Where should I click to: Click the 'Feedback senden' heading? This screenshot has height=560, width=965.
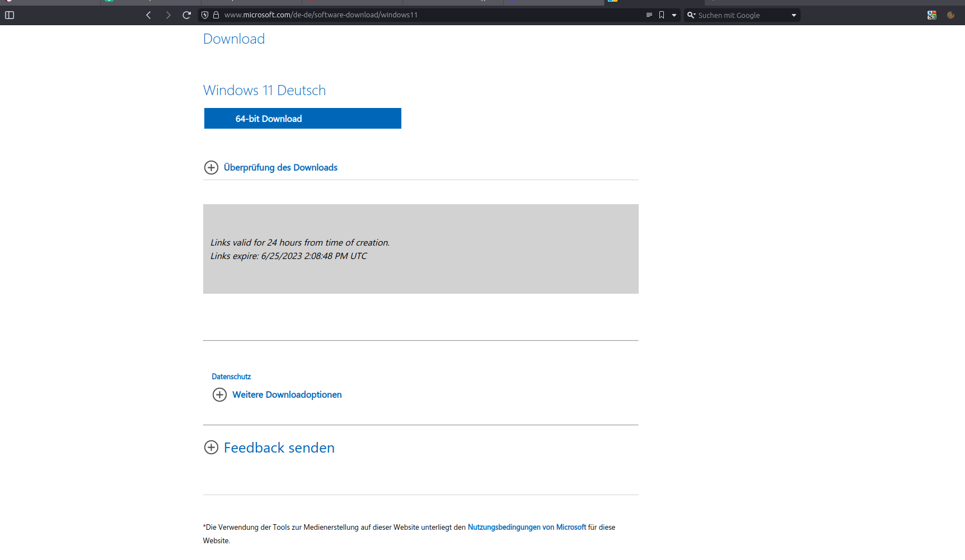pyautogui.click(x=279, y=448)
